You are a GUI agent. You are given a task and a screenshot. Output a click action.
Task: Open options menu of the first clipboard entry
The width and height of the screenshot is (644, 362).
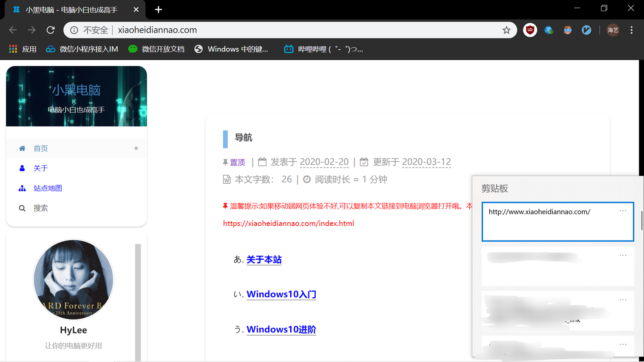623,210
